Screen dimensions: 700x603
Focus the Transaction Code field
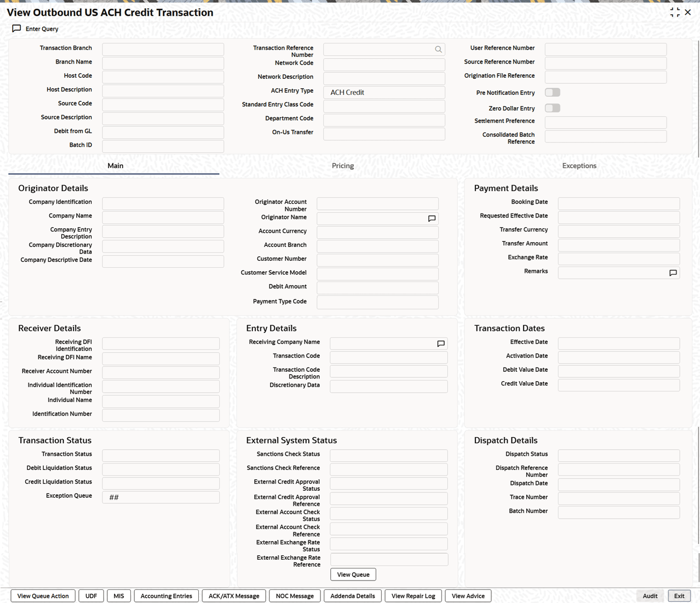pyautogui.click(x=389, y=357)
